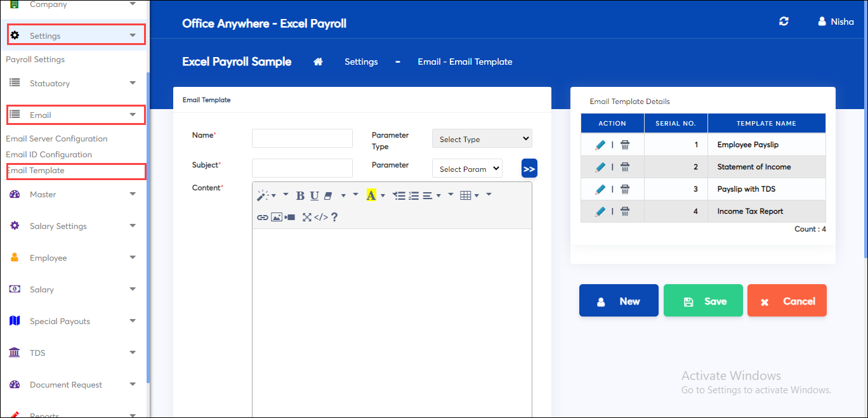Viewport: 868px width, 418px height.
Task: Click the paragraph alignment icon
Action: 428,195
